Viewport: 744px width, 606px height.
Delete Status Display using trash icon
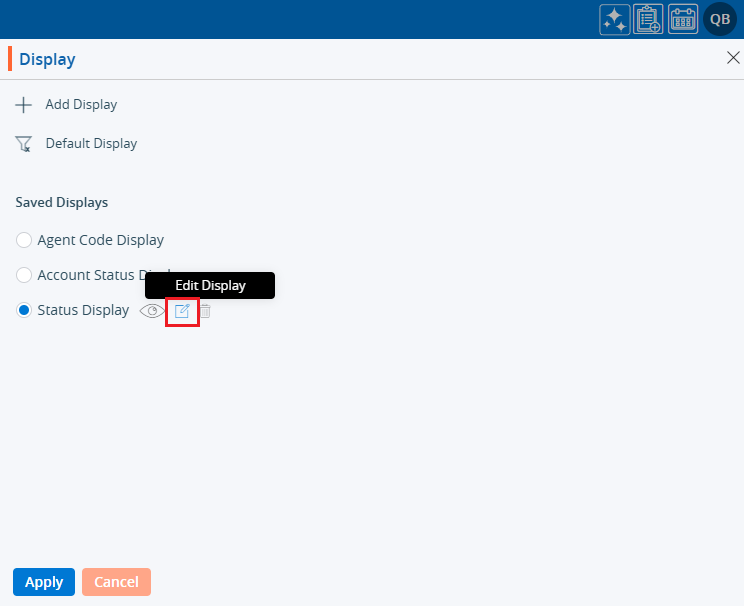205,311
